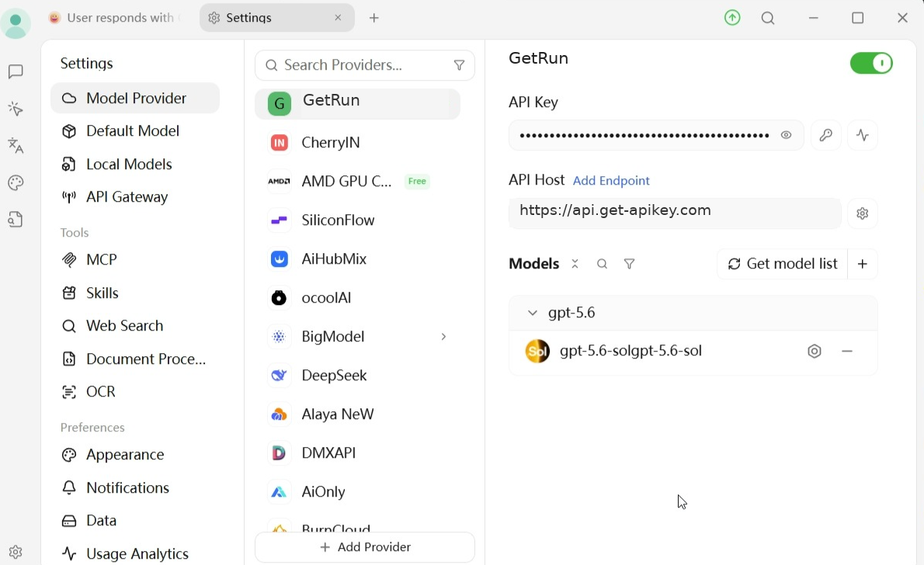Open the chat assistant sidebar icon
Viewport: 924px width, 565px height.
(x=16, y=72)
